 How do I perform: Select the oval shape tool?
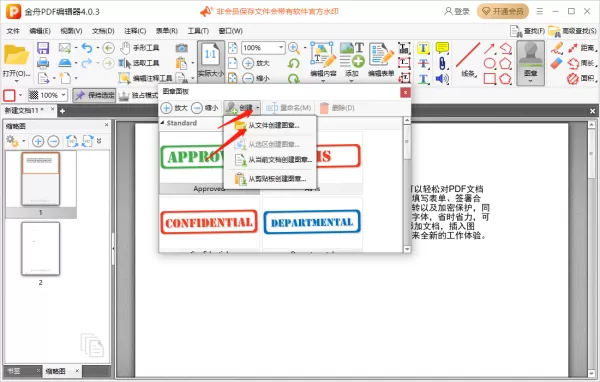[x=489, y=63]
